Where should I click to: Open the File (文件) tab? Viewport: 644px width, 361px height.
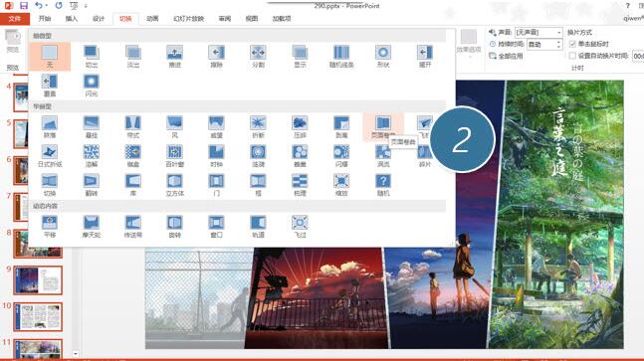click(x=15, y=19)
